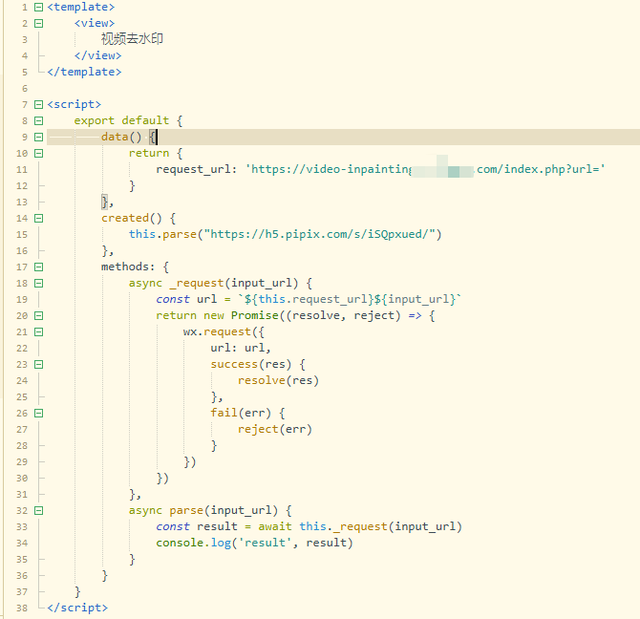The height and width of the screenshot is (619, 640).
Task: Collapse the return block on line 10
Action: pos(38,153)
